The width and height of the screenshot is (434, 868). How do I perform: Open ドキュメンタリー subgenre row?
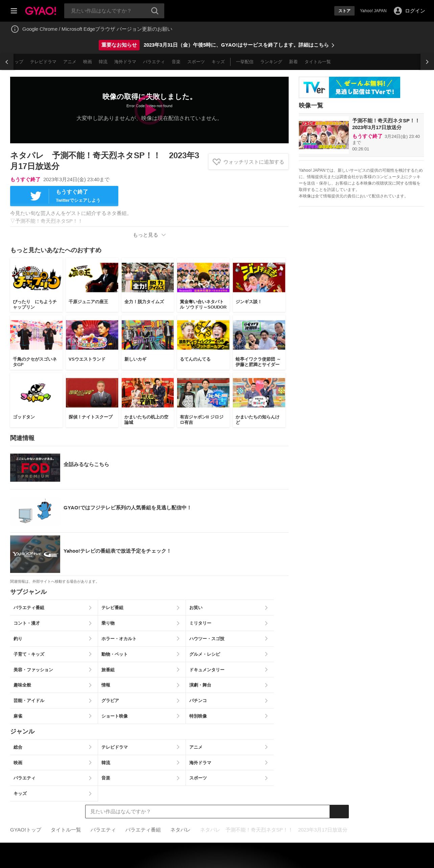[230, 670]
